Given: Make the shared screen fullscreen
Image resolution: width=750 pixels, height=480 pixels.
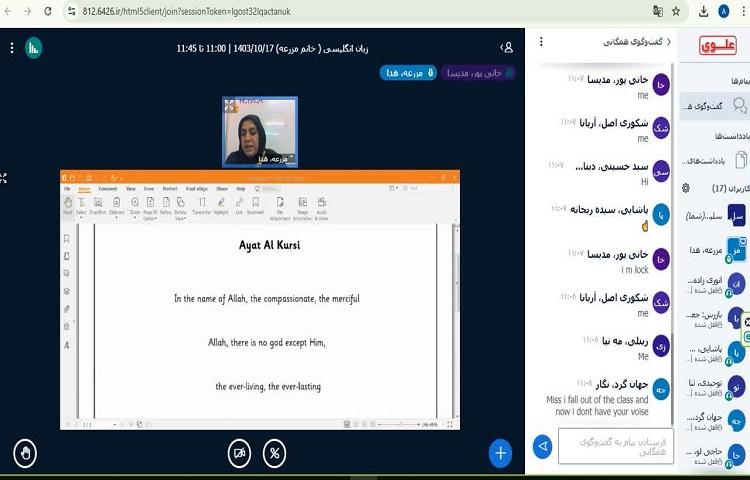Looking at the screenshot, I should pyautogui.click(x=4, y=178).
